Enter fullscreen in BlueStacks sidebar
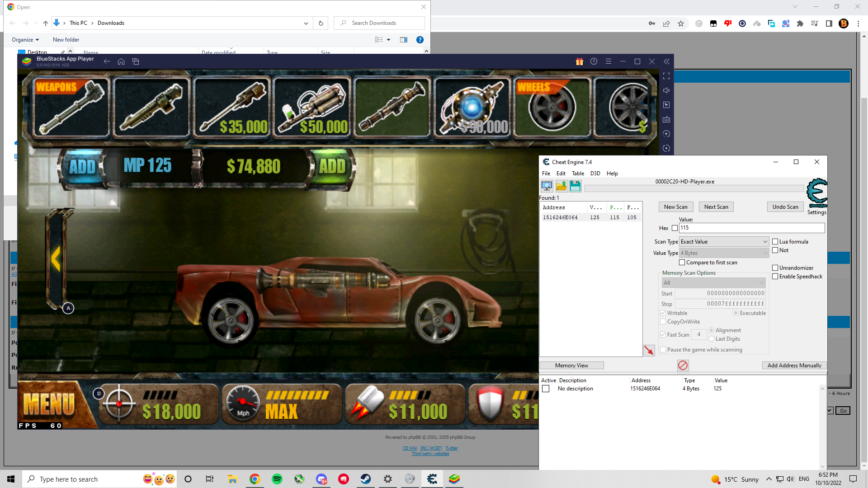The height and width of the screenshot is (488, 868). 666,76
